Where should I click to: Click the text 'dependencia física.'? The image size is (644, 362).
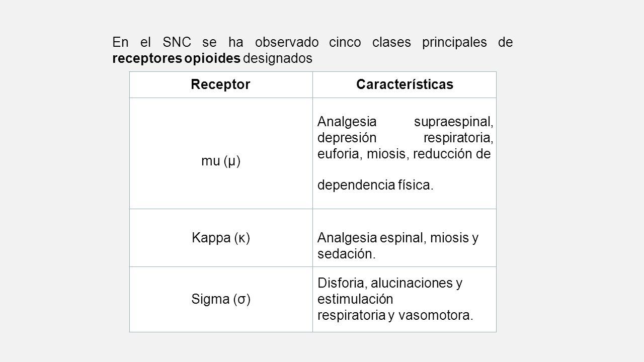point(375,185)
